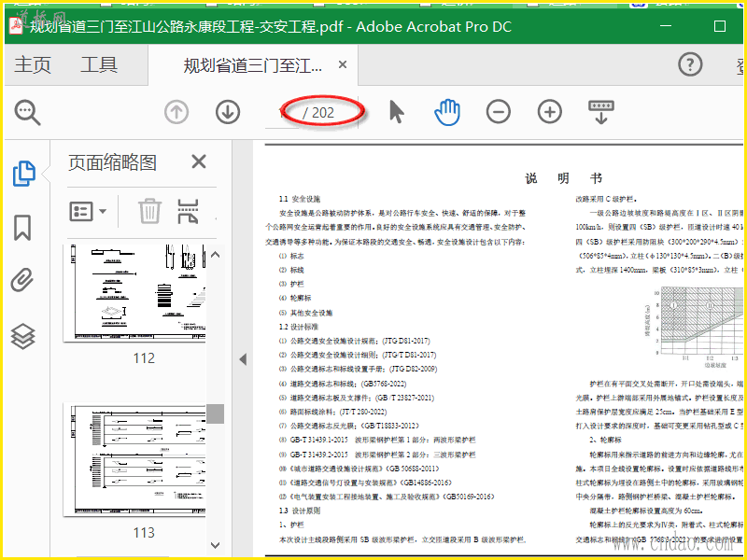Activate the hand pan tool
The height and width of the screenshot is (560, 747).
[x=447, y=112]
